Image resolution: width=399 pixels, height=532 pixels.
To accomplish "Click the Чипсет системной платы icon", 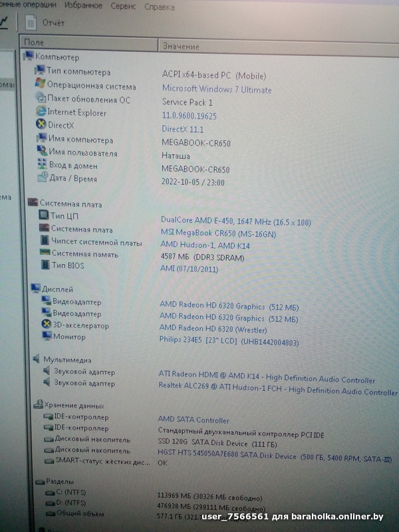I will pos(45,241).
